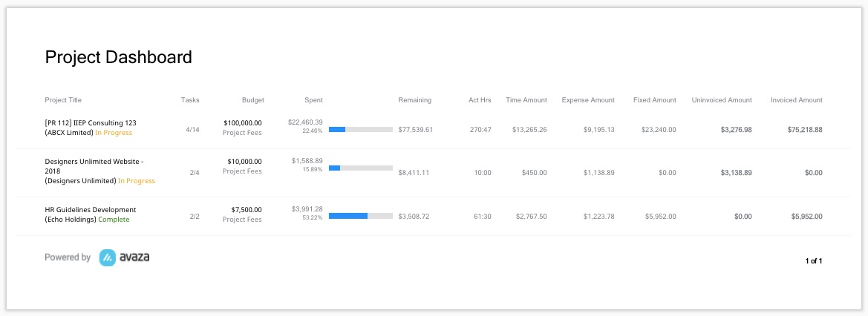The image size is (868, 316).
Task: Click the $3,138.89 uninvoiced amount
Action: pyautogui.click(x=737, y=173)
